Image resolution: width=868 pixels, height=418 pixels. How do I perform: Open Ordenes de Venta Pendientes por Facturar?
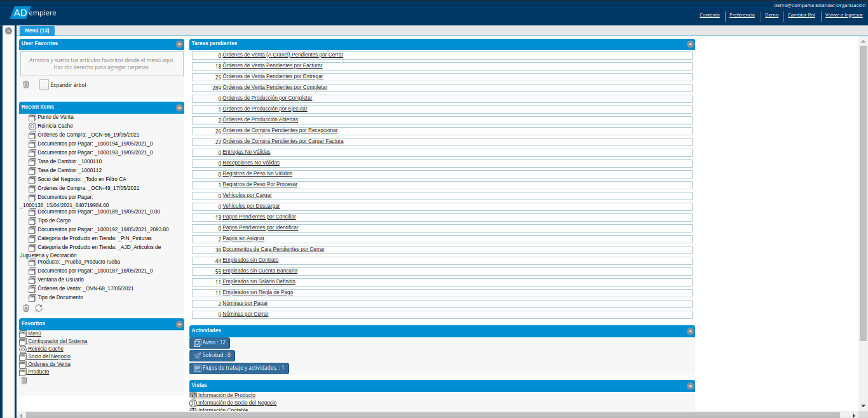[x=272, y=65]
